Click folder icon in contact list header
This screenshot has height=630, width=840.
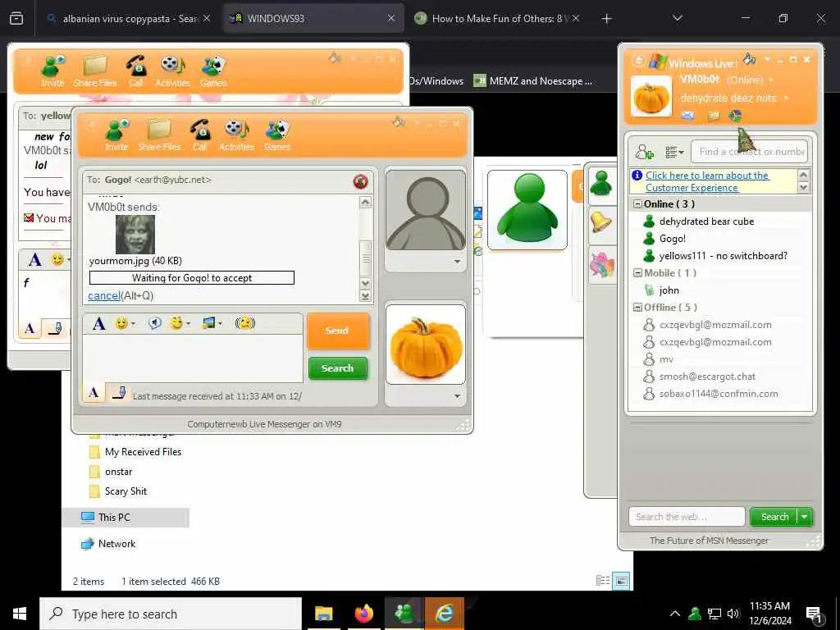[x=714, y=116]
